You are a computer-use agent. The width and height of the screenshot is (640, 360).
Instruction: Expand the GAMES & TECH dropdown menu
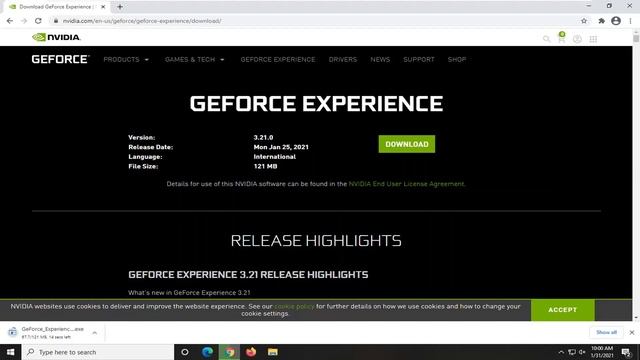coord(195,60)
